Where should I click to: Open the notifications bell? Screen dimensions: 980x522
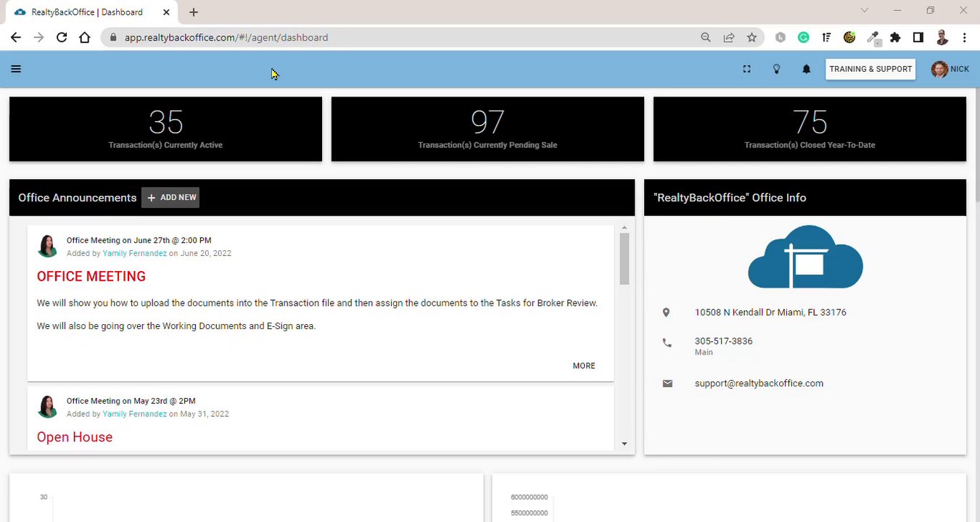[x=806, y=69]
